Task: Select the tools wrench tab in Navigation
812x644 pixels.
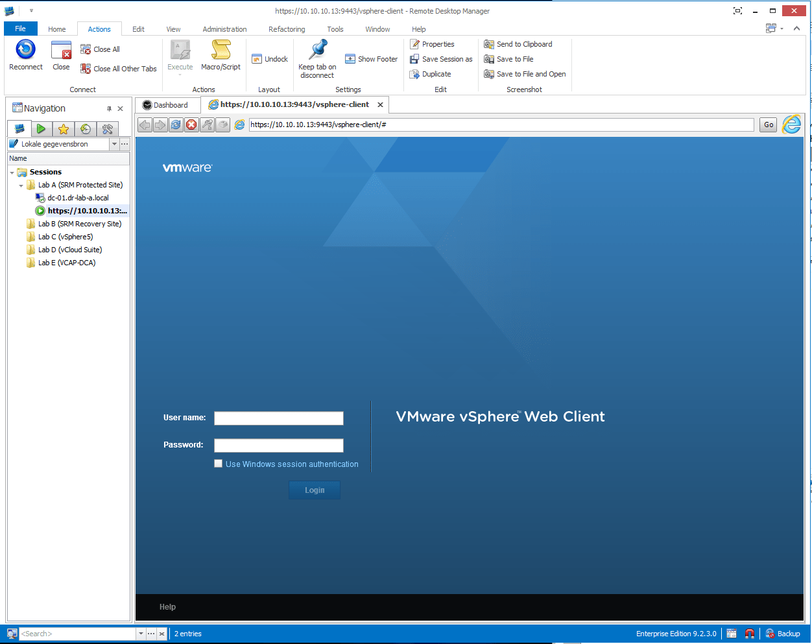Action: click(x=107, y=129)
